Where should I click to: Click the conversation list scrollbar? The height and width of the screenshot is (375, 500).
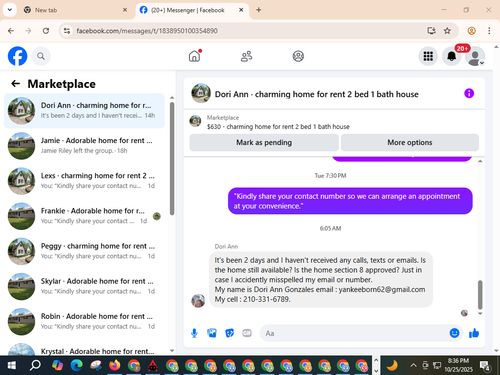click(x=172, y=158)
